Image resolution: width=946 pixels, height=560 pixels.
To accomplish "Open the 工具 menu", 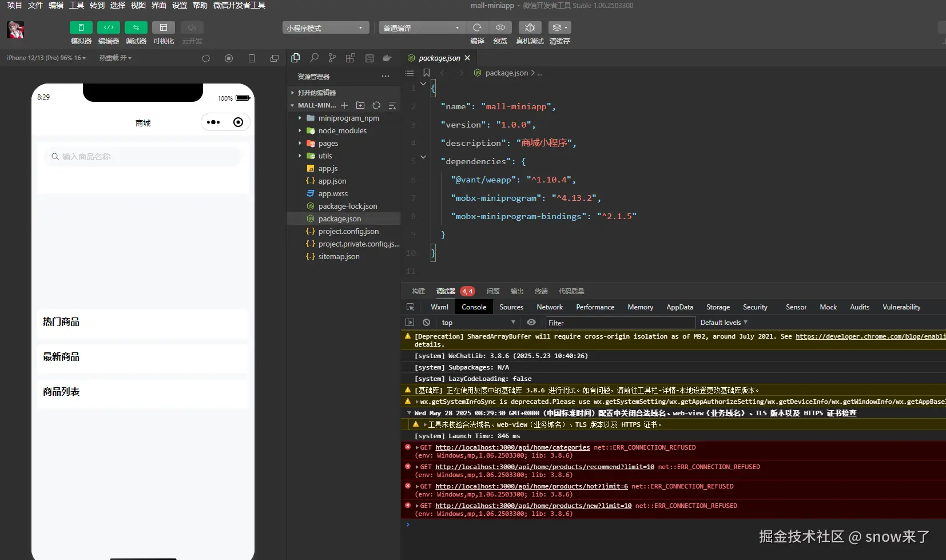I will [77, 5].
